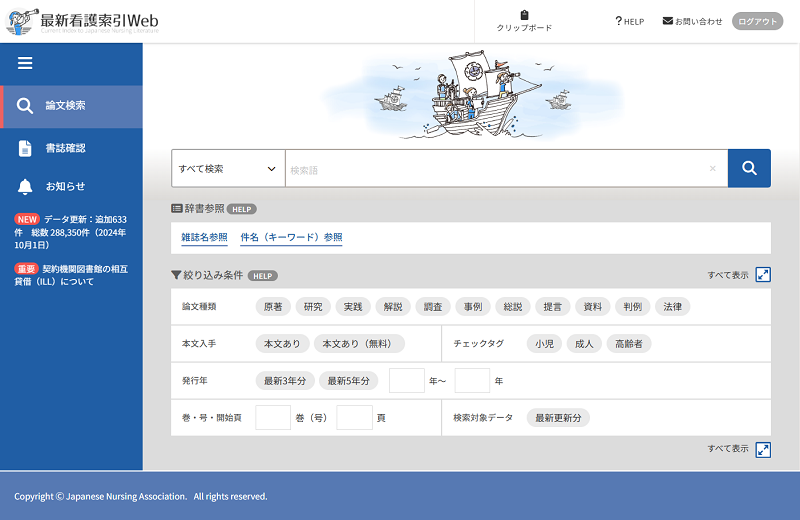Screen dimensions: 800x520
Task: Select 書誌確認 in the sidebar
Action: pos(65,148)
